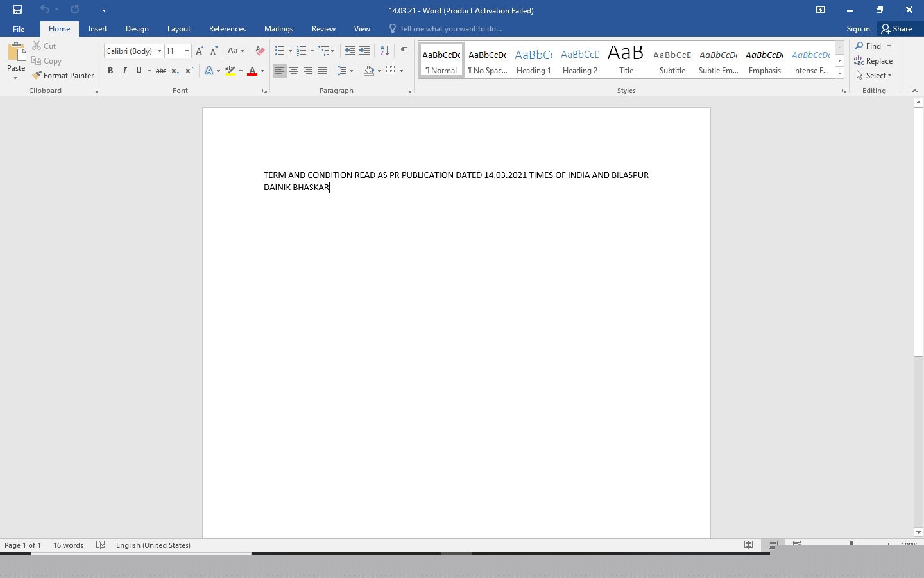Open Customize Quick Access Toolbar arrow
The image size is (924, 578).
point(104,10)
